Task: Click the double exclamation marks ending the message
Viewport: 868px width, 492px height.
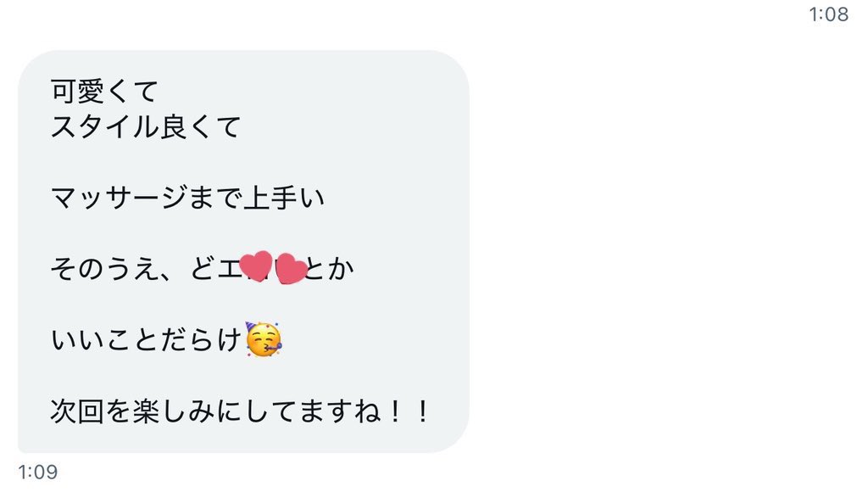Action: pyautogui.click(x=409, y=411)
